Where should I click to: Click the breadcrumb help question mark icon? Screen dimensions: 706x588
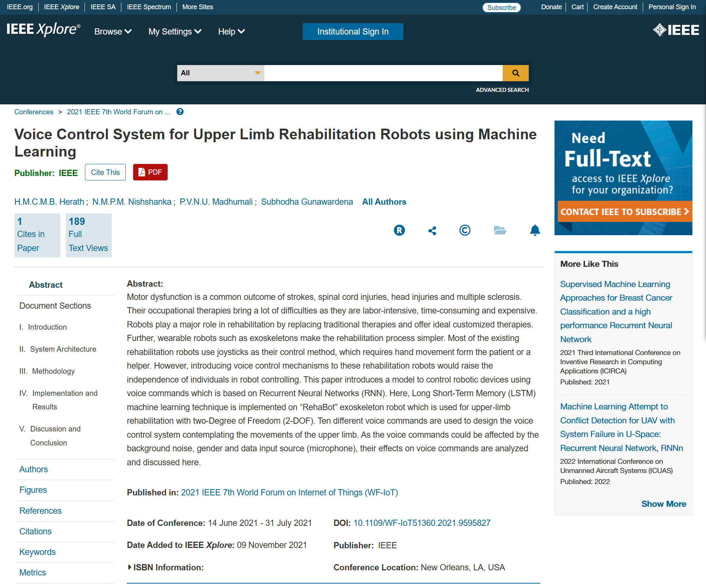(180, 112)
